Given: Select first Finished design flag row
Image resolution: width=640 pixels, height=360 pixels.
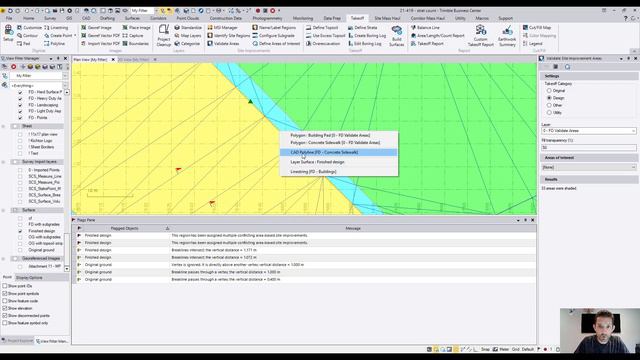Looking at the screenshot, I should point(304,236).
